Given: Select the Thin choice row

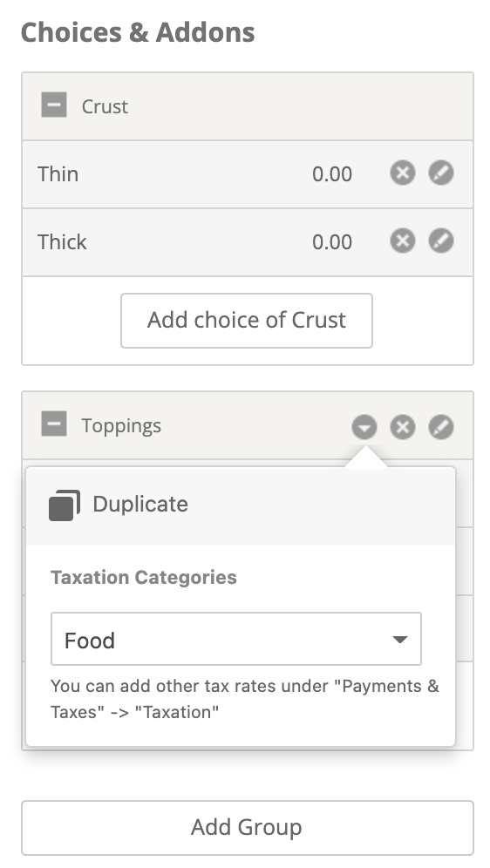Looking at the screenshot, I should pos(248,174).
